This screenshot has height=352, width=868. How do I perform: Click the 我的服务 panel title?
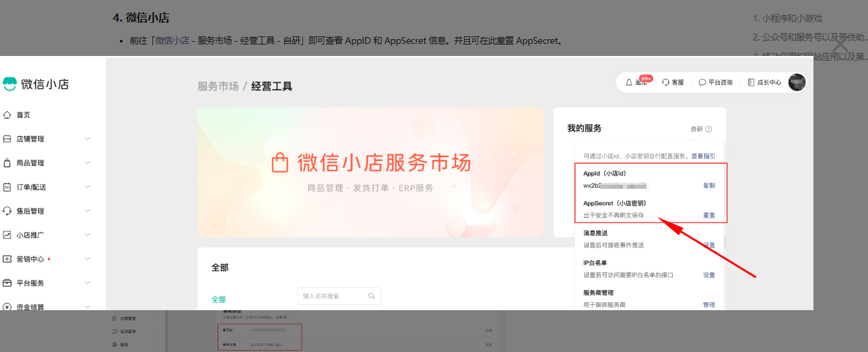click(x=585, y=128)
